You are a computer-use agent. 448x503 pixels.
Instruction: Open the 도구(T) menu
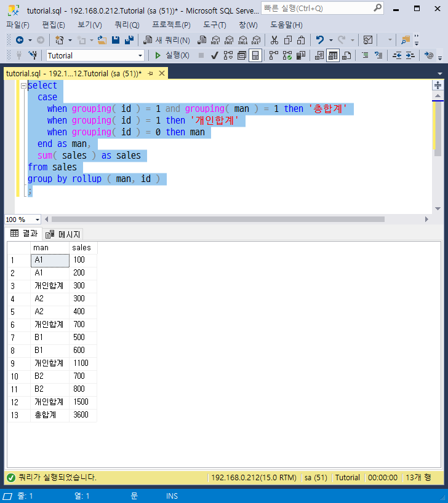(215, 25)
